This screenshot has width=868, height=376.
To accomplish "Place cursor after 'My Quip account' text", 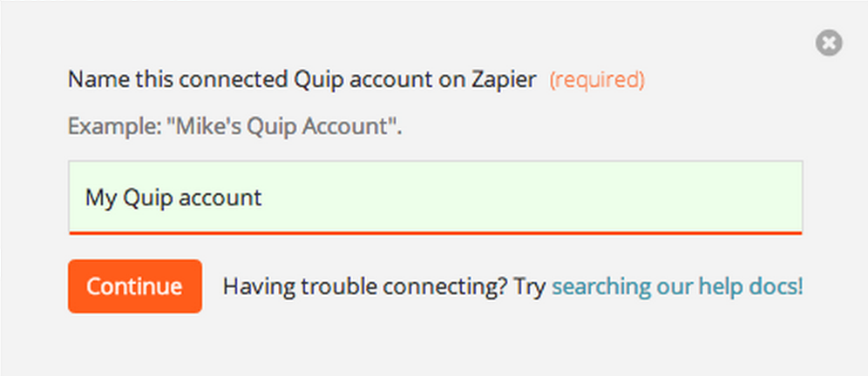I will [x=263, y=198].
